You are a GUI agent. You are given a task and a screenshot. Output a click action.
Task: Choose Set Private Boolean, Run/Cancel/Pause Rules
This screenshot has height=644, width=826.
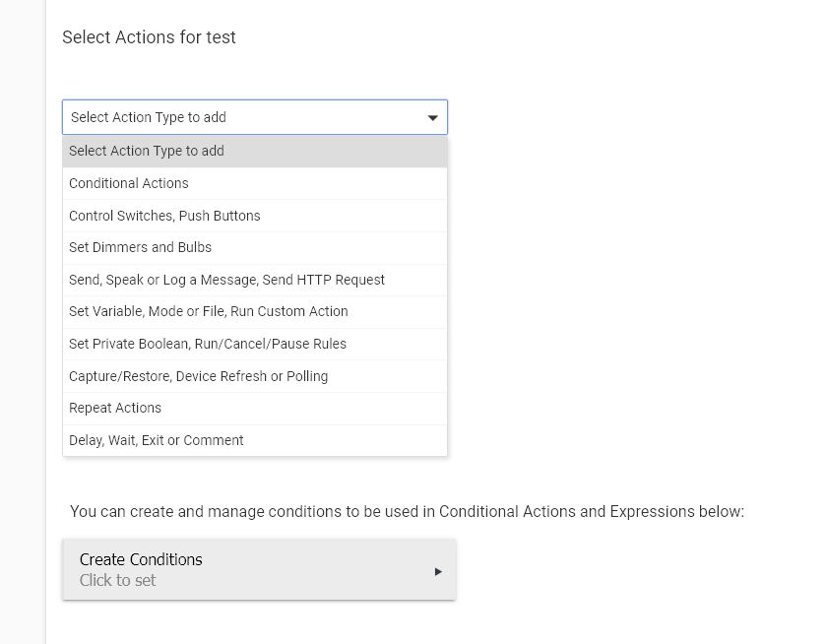coord(255,344)
